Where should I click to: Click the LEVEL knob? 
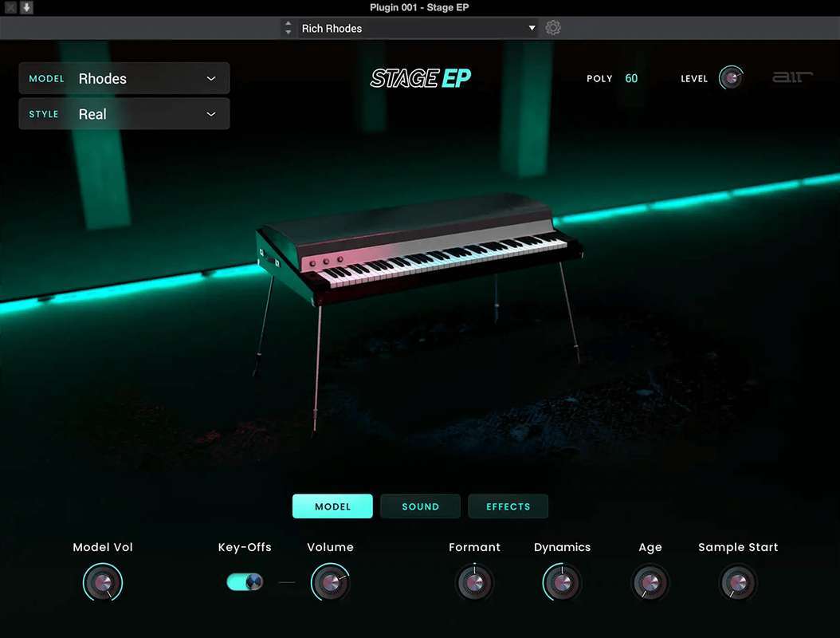[x=731, y=78]
